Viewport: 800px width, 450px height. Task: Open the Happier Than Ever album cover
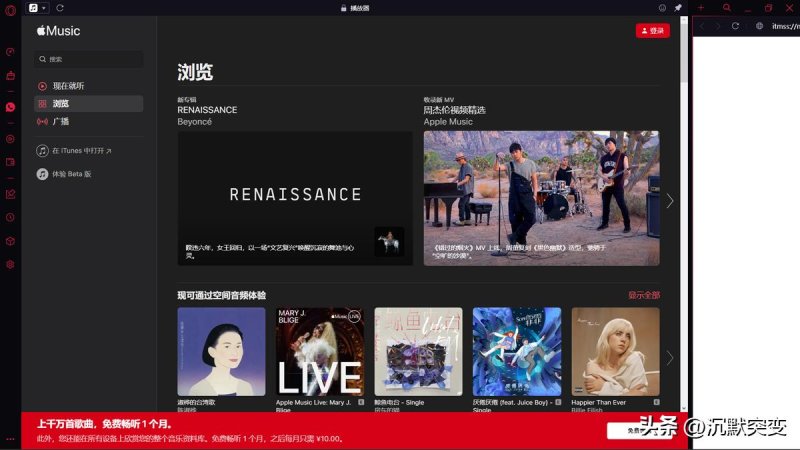click(615, 351)
